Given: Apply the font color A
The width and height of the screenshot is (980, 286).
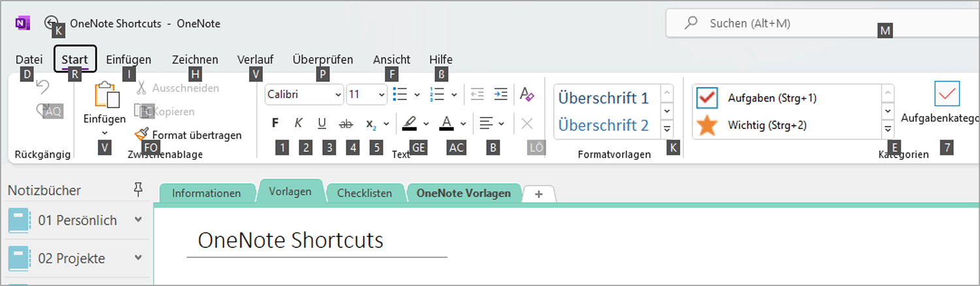Looking at the screenshot, I should (446, 122).
